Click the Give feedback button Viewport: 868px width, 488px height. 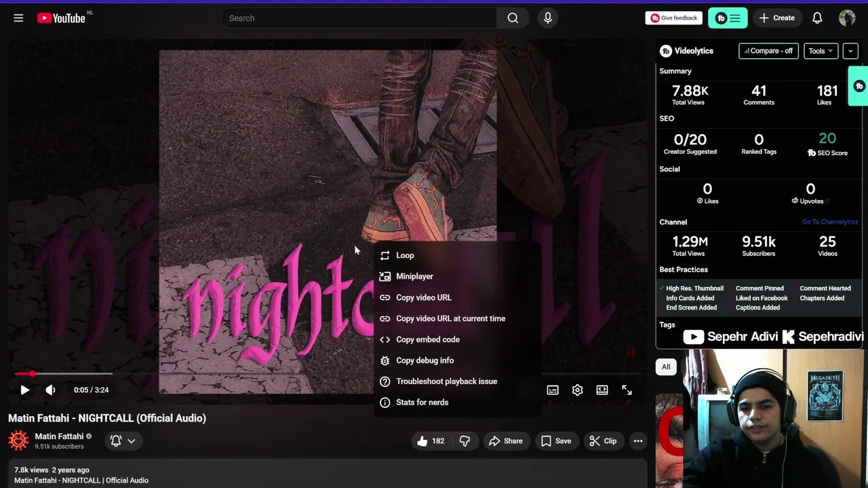[x=673, y=18]
